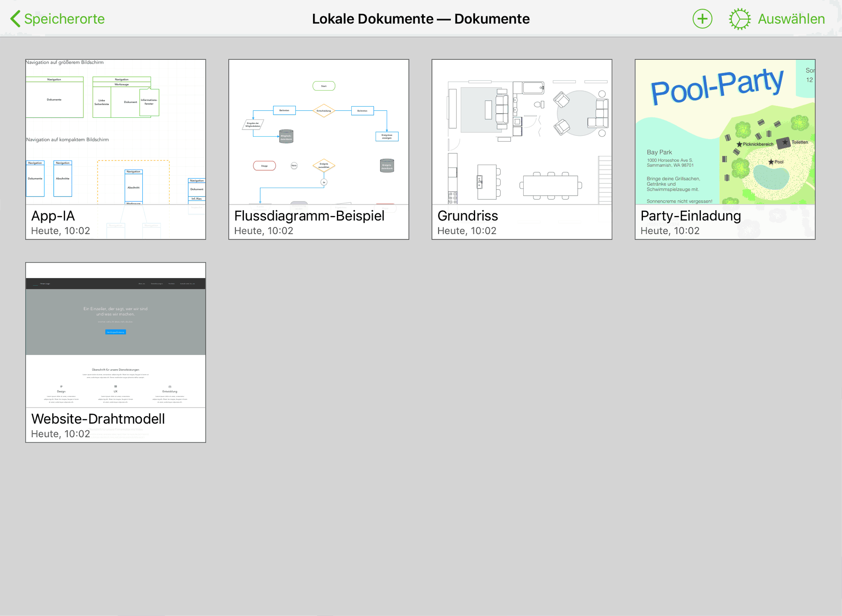Tap the green back chevron arrow
This screenshot has height=616, width=842.
tap(15, 19)
